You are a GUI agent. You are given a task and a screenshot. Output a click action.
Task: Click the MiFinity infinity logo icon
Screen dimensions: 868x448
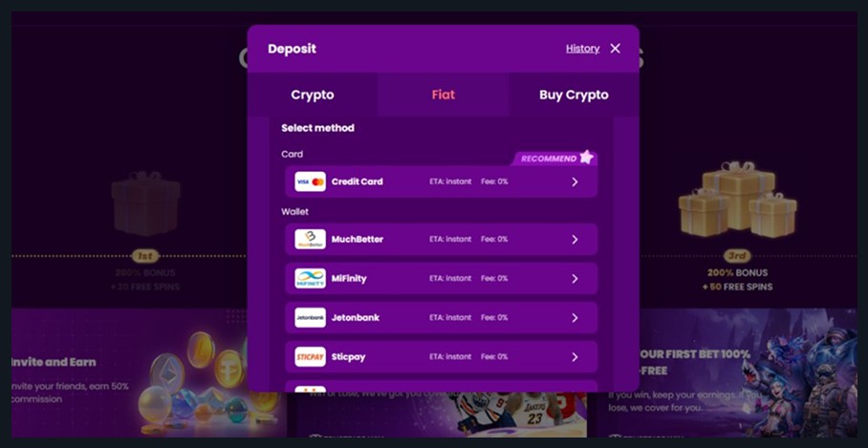coord(310,278)
